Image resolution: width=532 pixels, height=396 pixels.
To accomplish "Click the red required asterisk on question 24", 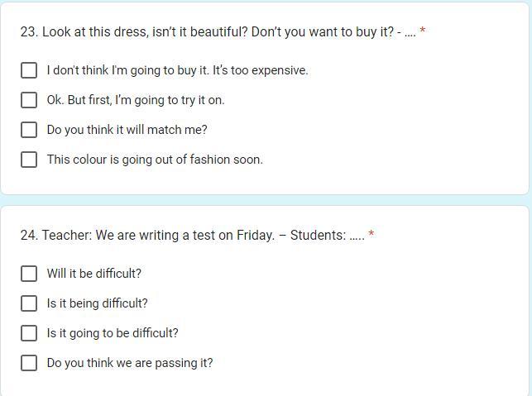I will [x=371, y=235].
